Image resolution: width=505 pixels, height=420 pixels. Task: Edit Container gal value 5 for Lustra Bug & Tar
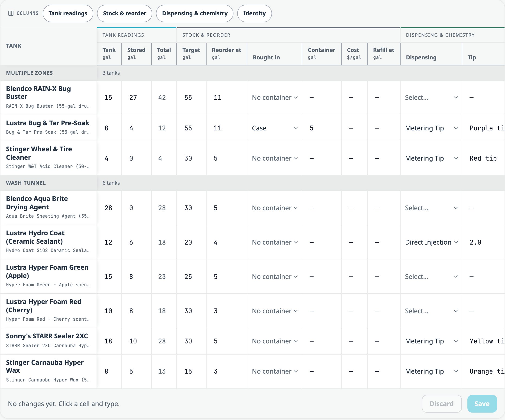(321, 128)
